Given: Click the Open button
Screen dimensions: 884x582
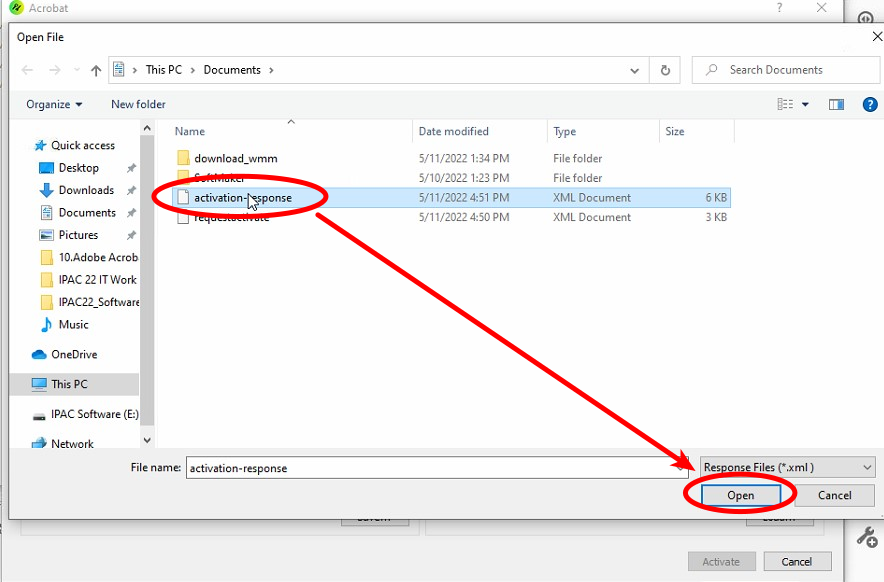Looking at the screenshot, I should pos(740,495).
